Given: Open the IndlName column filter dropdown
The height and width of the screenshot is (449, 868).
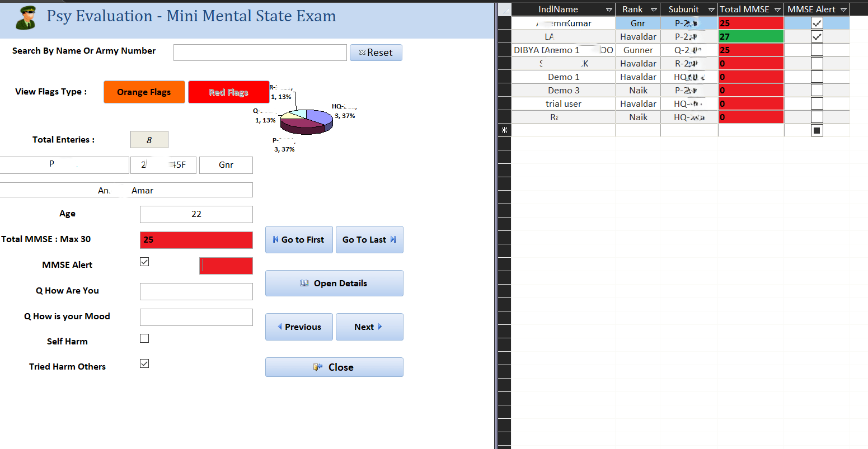Looking at the screenshot, I should (608, 10).
